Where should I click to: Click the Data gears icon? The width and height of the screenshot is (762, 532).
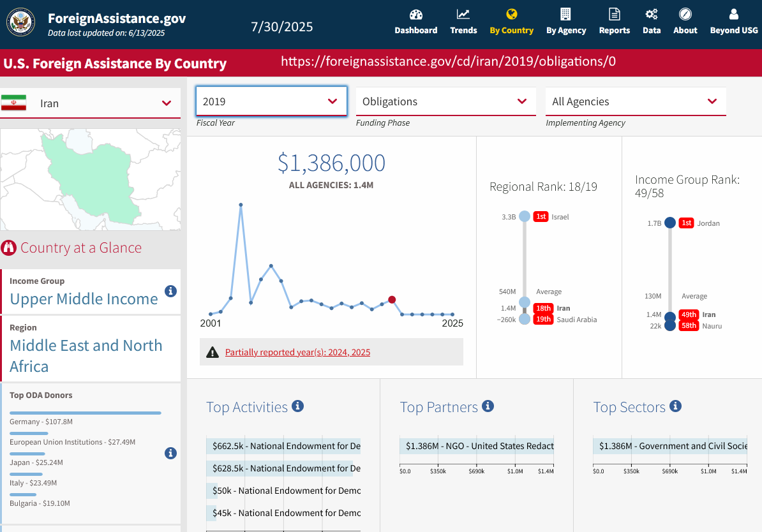[x=651, y=14]
